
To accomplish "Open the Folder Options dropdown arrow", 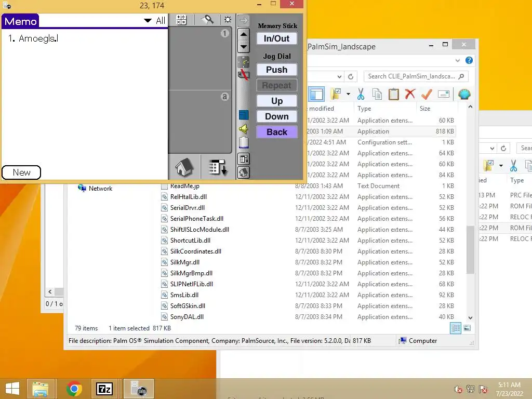I will click(348, 94).
